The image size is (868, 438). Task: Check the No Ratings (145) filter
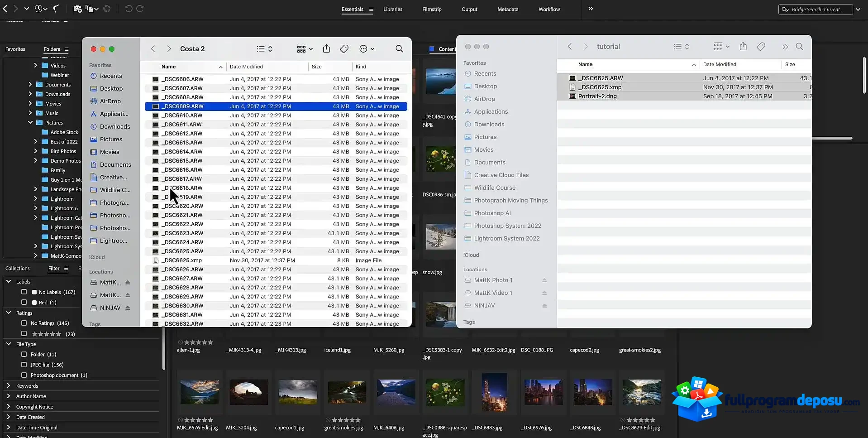click(x=24, y=323)
